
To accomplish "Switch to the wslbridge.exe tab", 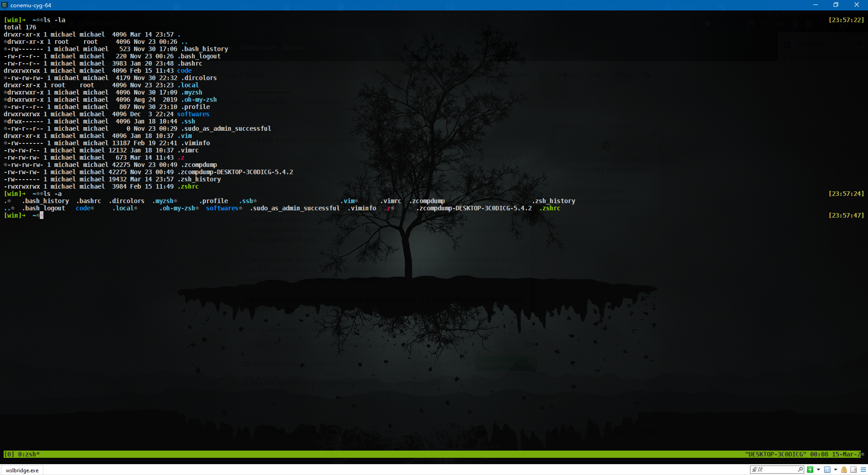I will point(22,470).
